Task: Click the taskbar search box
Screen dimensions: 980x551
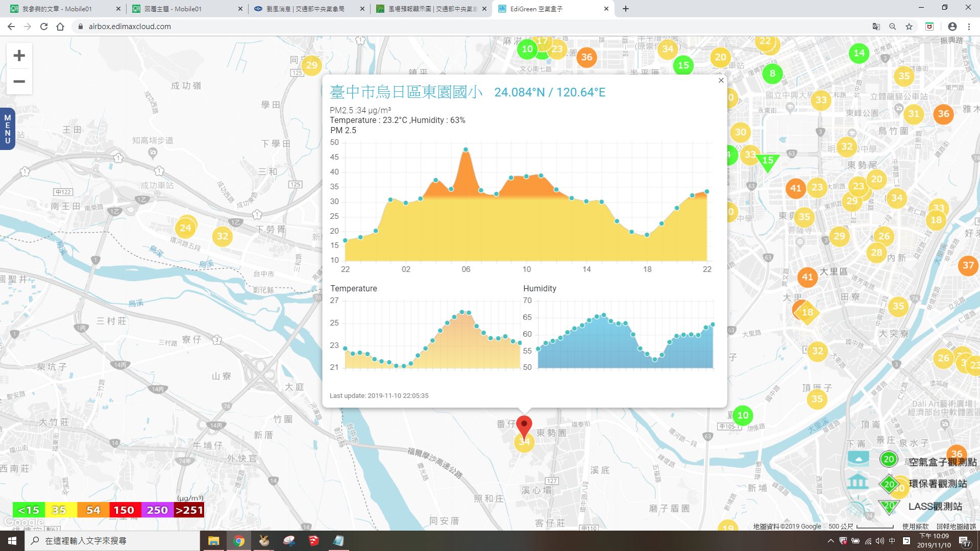Action: coord(112,541)
